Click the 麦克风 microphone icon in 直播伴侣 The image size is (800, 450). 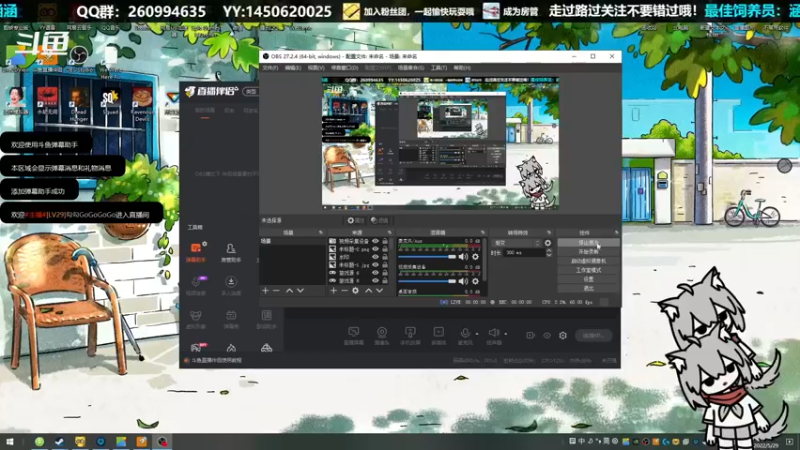tap(465, 333)
